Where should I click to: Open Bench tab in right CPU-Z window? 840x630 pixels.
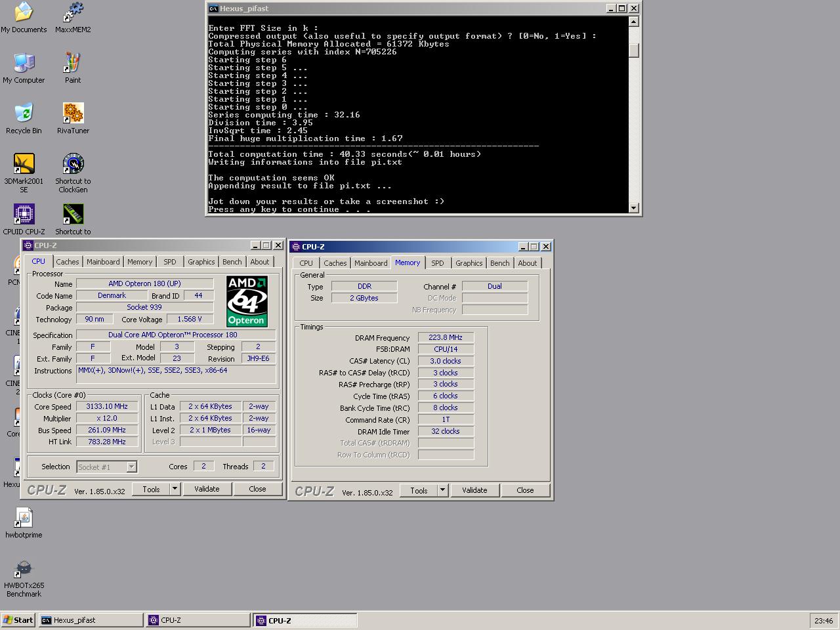coord(500,263)
